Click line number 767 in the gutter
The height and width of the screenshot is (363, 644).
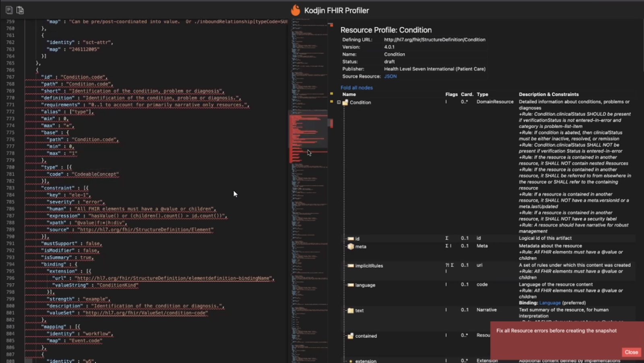10,77
